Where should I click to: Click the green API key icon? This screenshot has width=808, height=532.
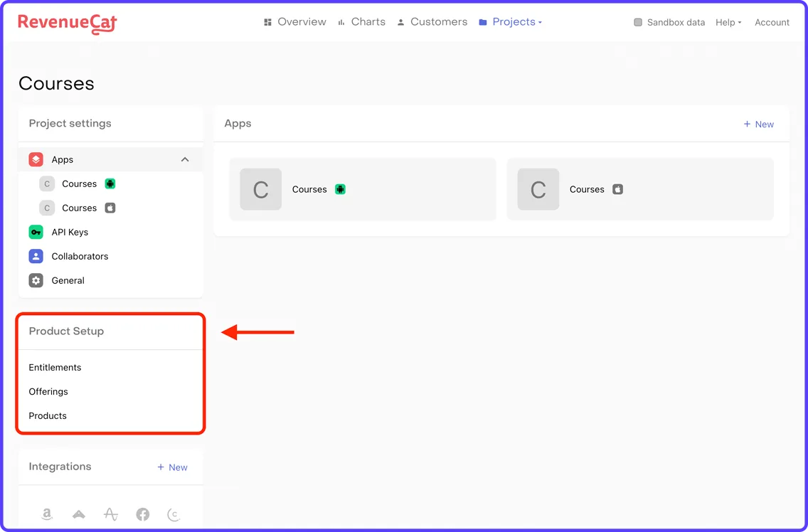point(36,233)
